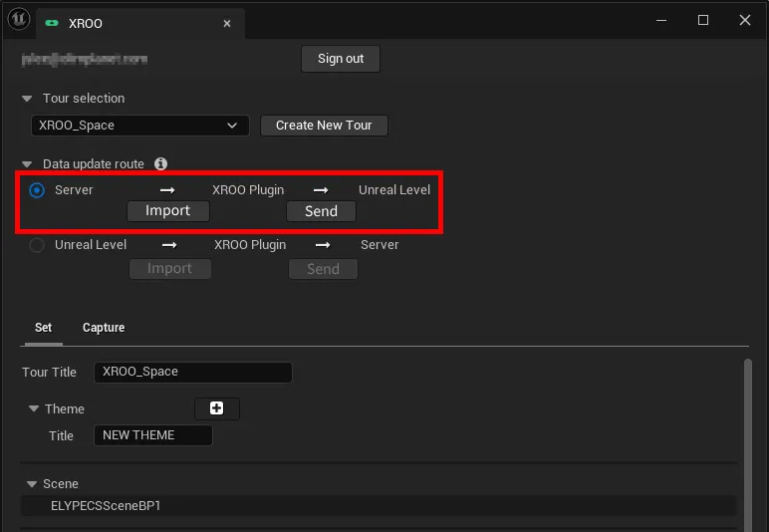Click the first XROO Plugin label
The image size is (769, 532).
click(248, 190)
